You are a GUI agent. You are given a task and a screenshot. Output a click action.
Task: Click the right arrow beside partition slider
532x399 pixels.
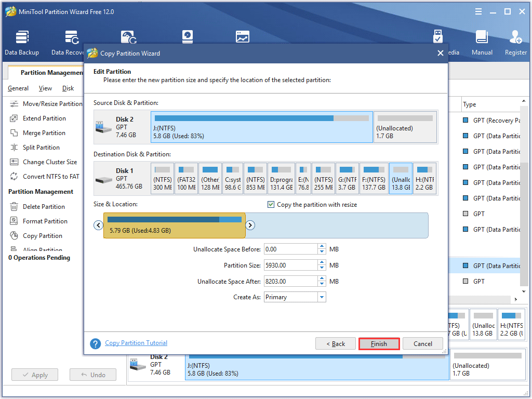point(250,225)
